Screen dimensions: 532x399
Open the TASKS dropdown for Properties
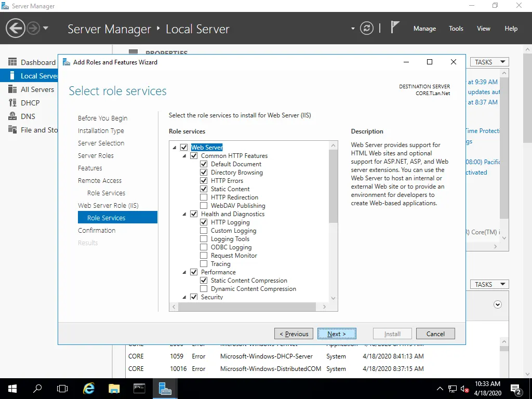pyautogui.click(x=489, y=62)
